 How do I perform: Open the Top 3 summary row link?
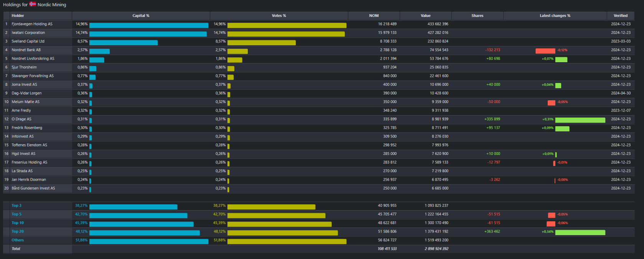(16, 206)
